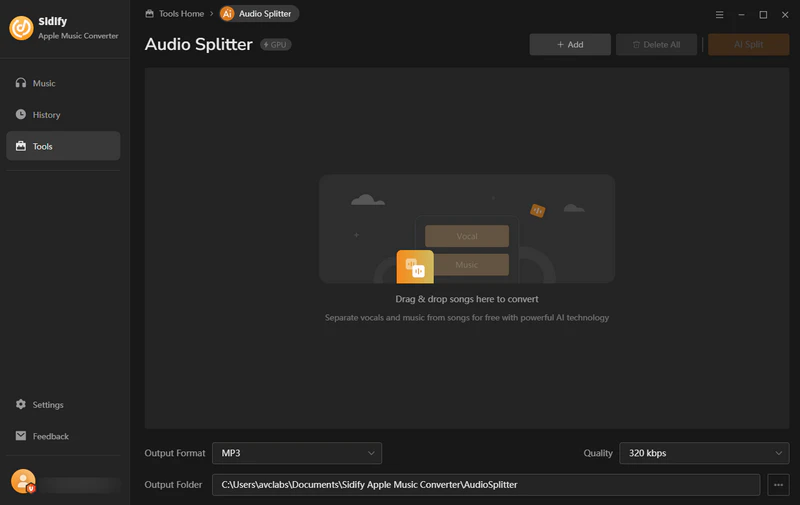This screenshot has width=800, height=505.
Task: Maximize the Sidify window
Action: tap(763, 15)
